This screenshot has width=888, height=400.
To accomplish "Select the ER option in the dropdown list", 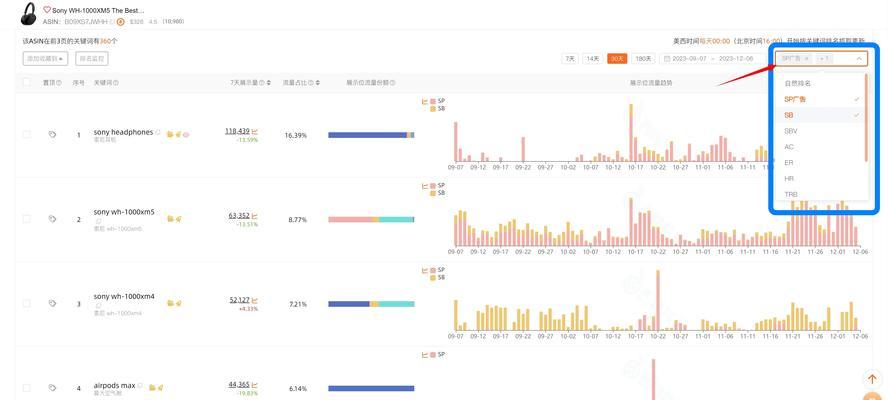I will tap(820, 163).
